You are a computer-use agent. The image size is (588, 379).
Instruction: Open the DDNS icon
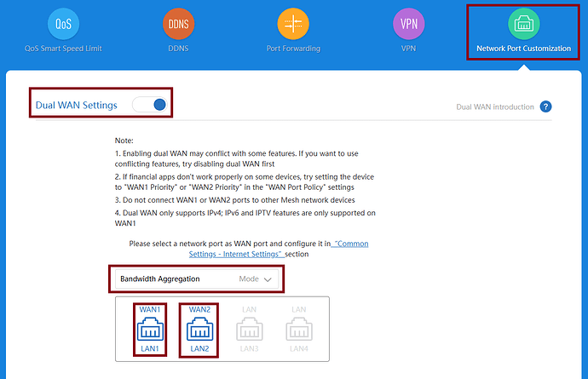click(x=178, y=24)
